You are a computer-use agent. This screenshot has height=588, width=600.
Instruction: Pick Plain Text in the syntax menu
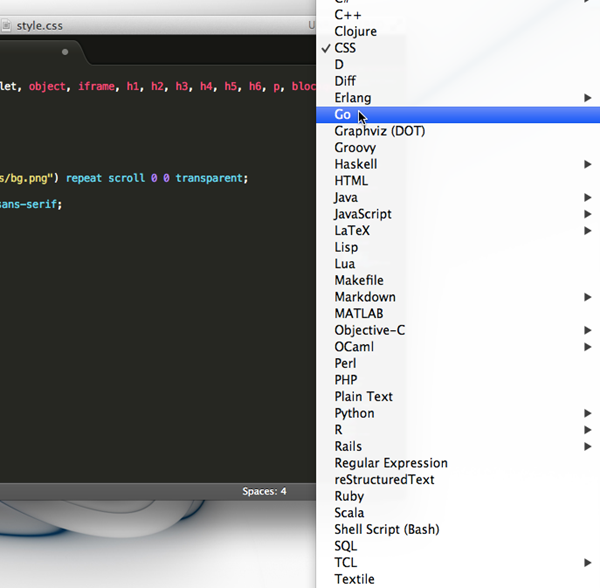[x=363, y=397]
